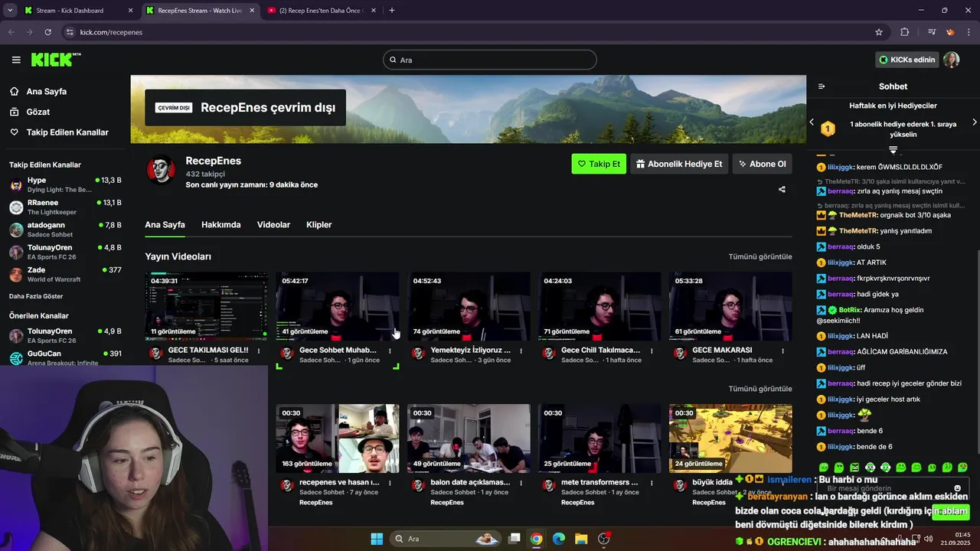This screenshot has width=980, height=551.
Task: Open Gözat in the sidebar
Action: 38,112
